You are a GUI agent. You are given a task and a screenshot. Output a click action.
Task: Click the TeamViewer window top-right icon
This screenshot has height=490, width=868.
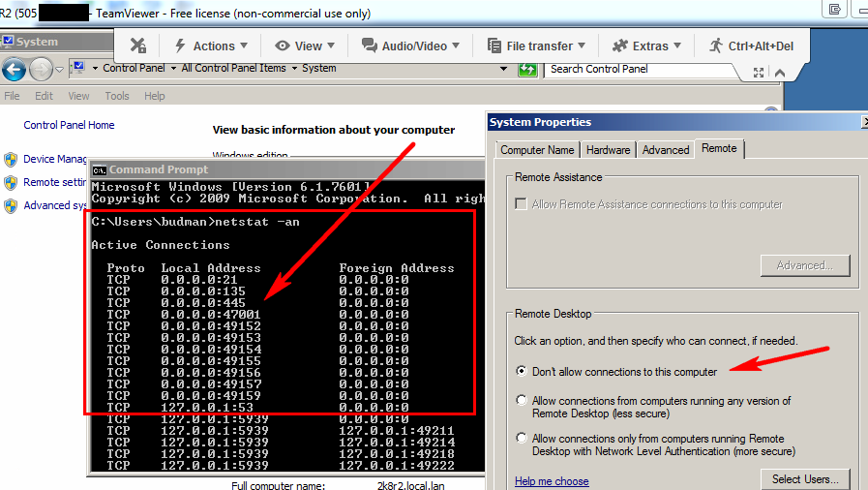tap(834, 9)
